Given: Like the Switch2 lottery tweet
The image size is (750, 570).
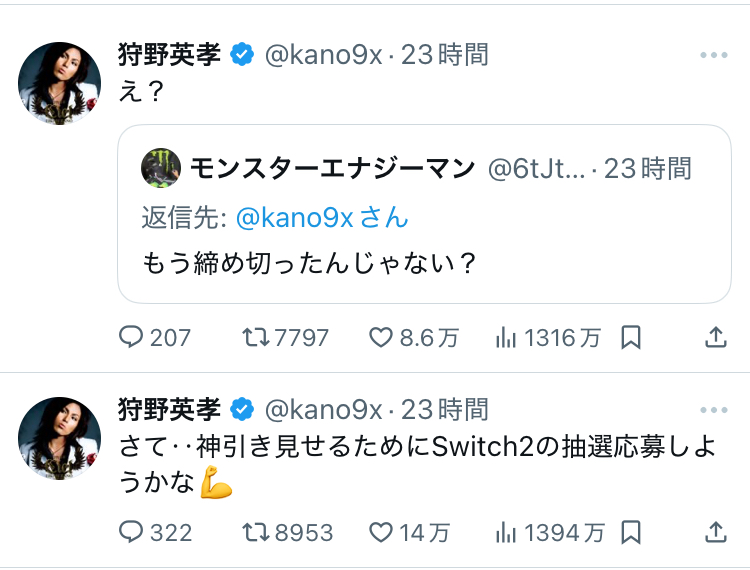Looking at the screenshot, I should (382, 532).
